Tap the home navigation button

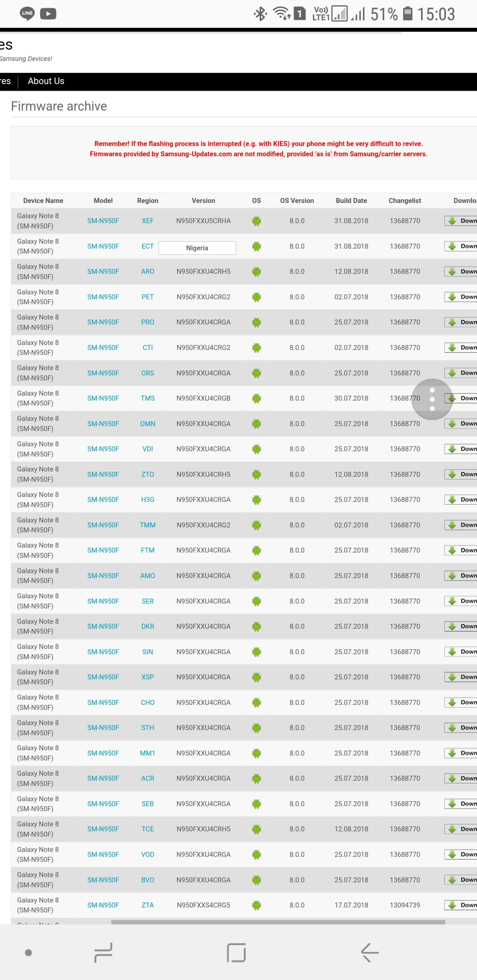236,952
